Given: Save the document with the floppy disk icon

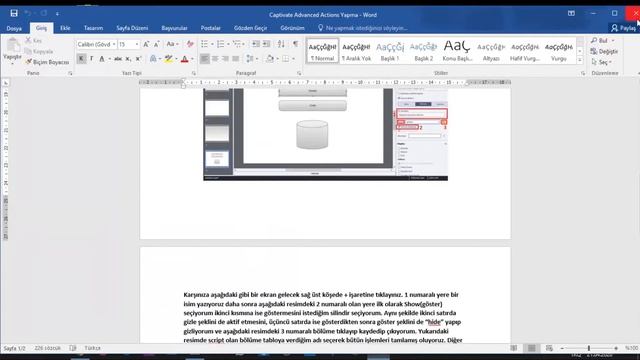Looking at the screenshot, I should coord(14,13).
